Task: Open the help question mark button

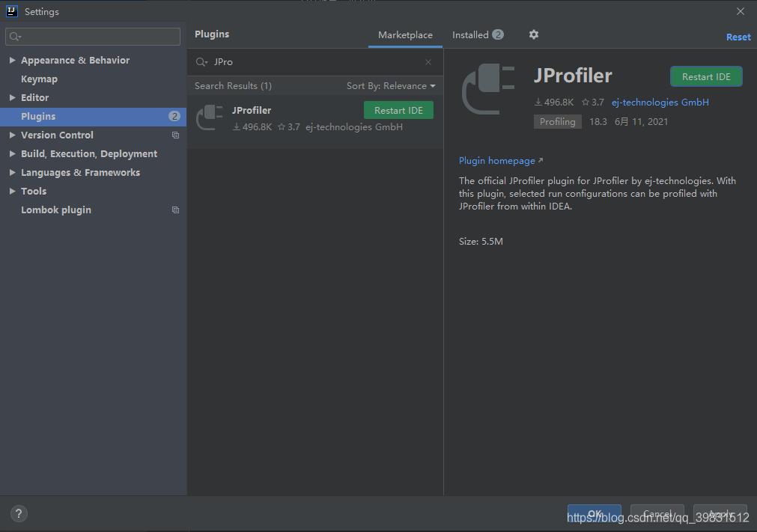Action: [x=19, y=514]
